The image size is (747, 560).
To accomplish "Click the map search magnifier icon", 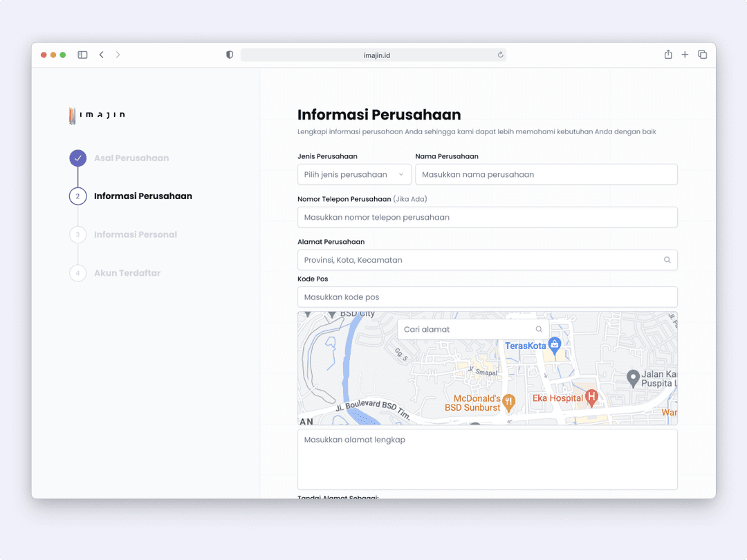I will (539, 329).
